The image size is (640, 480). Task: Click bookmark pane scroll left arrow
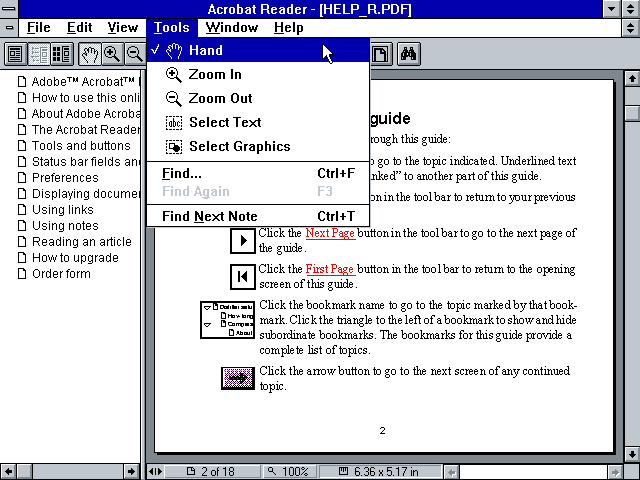pos(8,471)
